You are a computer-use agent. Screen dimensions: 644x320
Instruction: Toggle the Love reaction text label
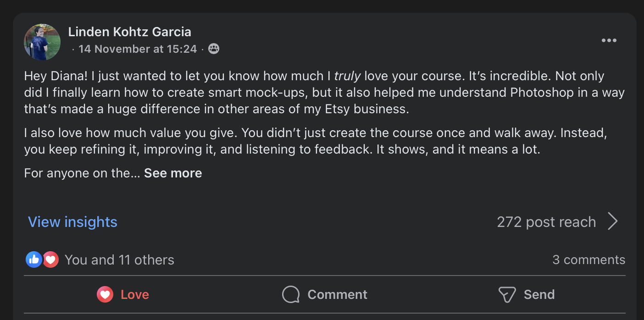(135, 294)
